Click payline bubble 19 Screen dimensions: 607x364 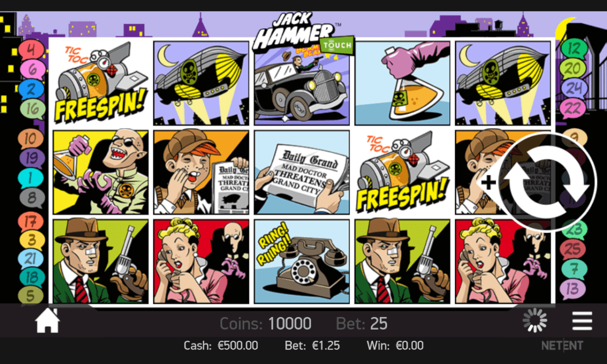(32, 159)
